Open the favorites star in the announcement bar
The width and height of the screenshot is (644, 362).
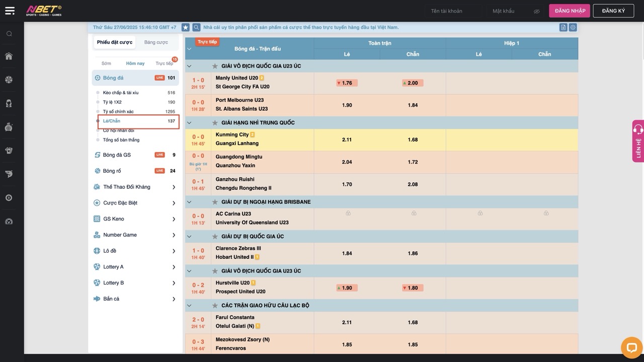[186, 27]
